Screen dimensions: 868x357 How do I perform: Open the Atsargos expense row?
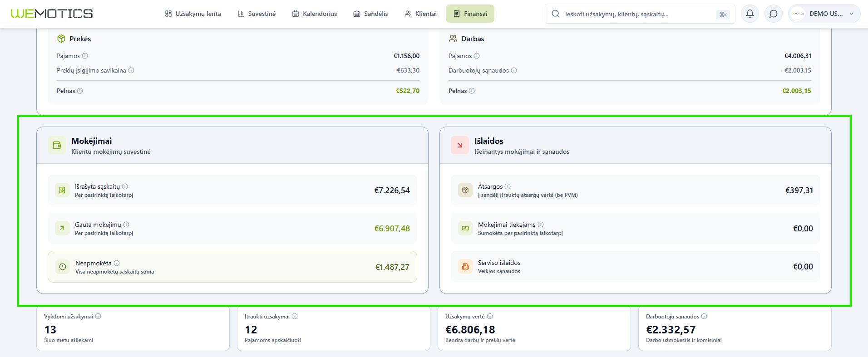(x=636, y=190)
